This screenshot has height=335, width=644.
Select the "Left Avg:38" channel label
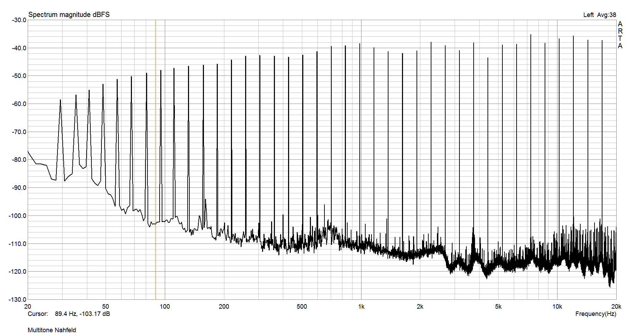pyautogui.click(x=599, y=15)
